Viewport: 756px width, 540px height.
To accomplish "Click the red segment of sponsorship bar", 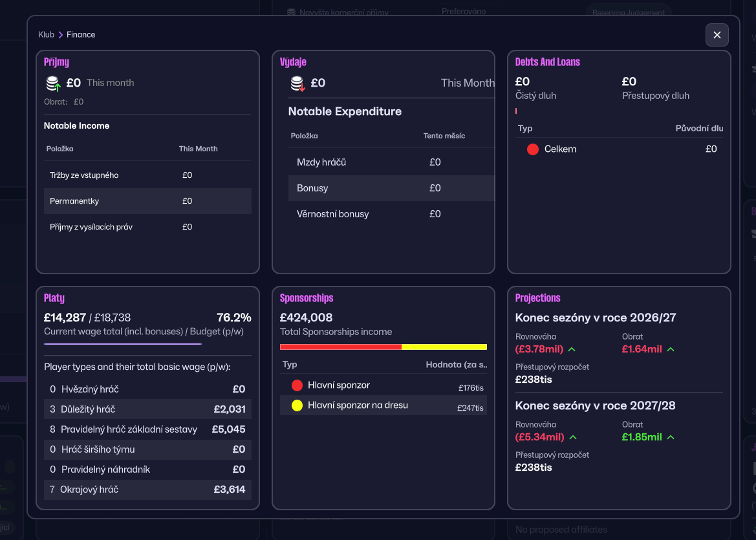I will [x=340, y=347].
